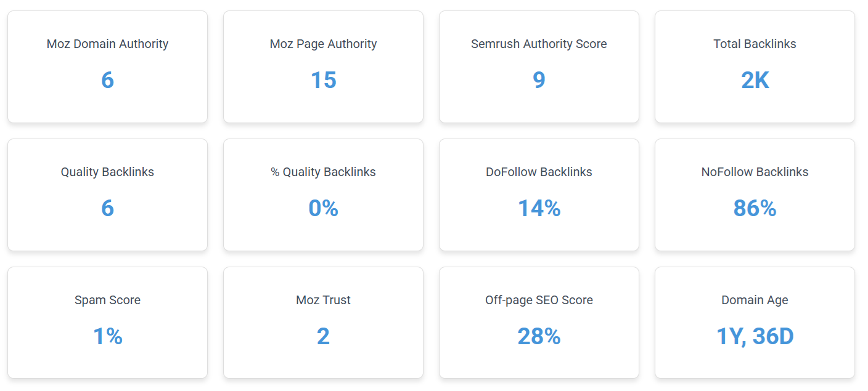Click the NoFollow Backlinks card
Image resolution: width=868 pixels, height=391 pixels.
[x=755, y=195]
